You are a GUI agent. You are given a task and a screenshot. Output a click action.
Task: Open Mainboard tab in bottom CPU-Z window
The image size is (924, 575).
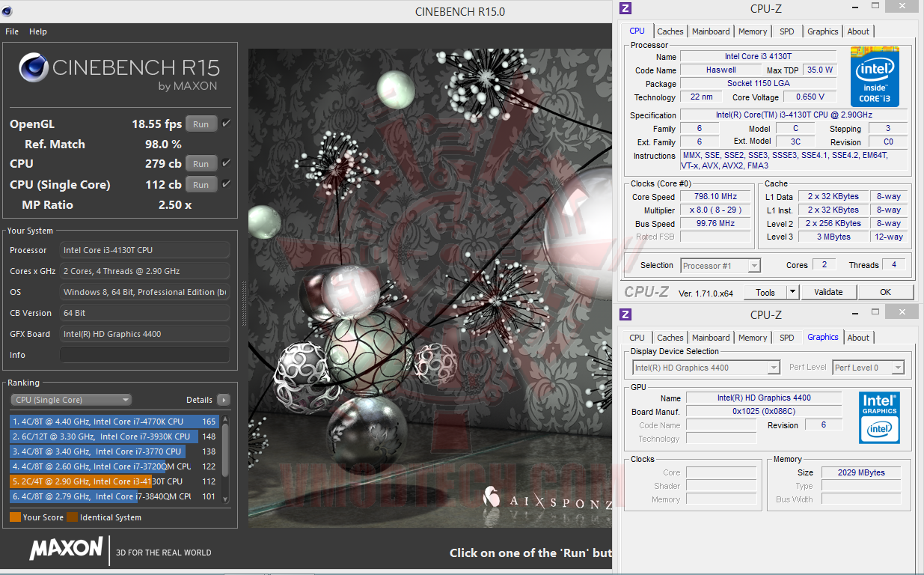pyautogui.click(x=711, y=338)
